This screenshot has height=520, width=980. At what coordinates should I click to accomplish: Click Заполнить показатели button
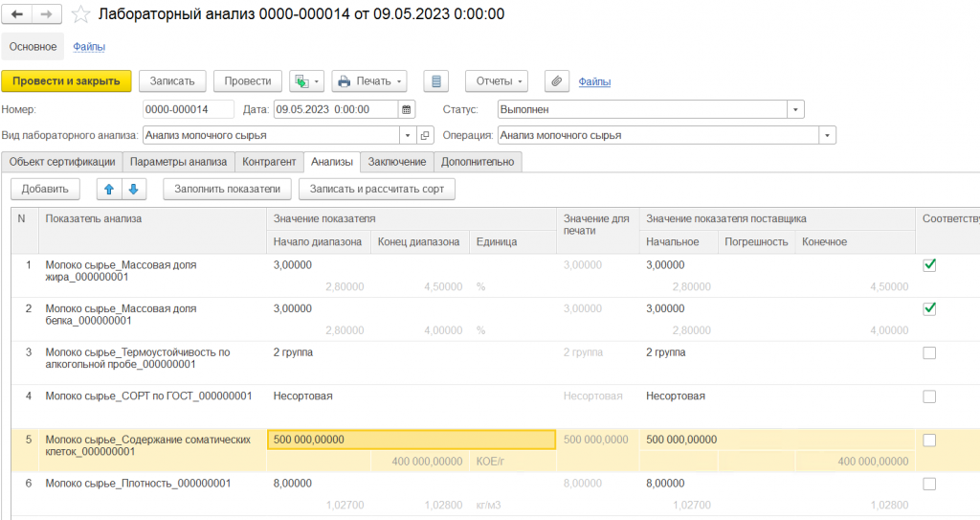228,189
